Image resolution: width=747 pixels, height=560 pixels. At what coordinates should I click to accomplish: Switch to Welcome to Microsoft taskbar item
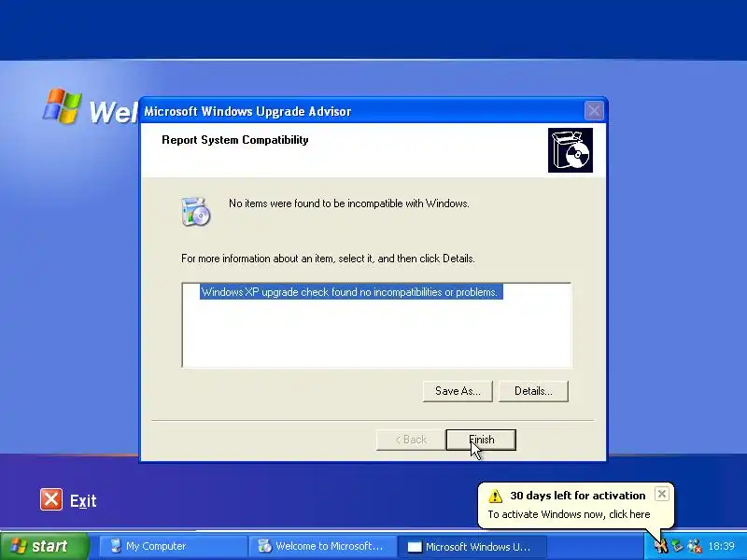pyautogui.click(x=322, y=546)
